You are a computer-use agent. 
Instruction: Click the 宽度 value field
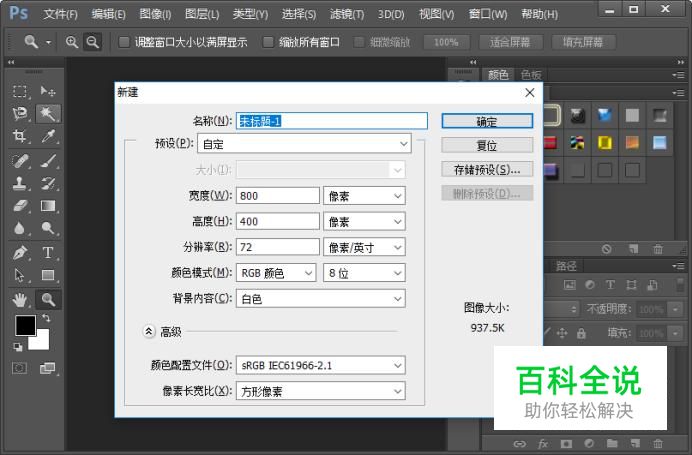tap(278, 196)
